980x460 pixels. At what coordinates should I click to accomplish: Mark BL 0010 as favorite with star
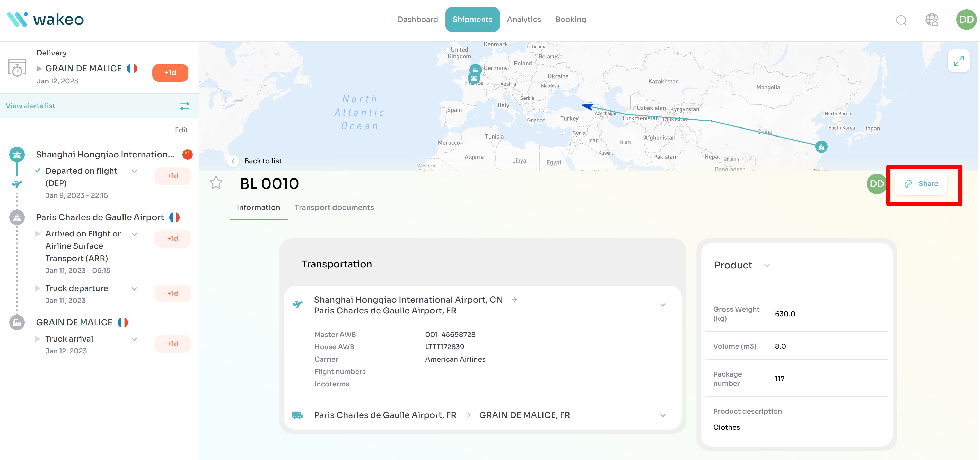(x=216, y=183)
